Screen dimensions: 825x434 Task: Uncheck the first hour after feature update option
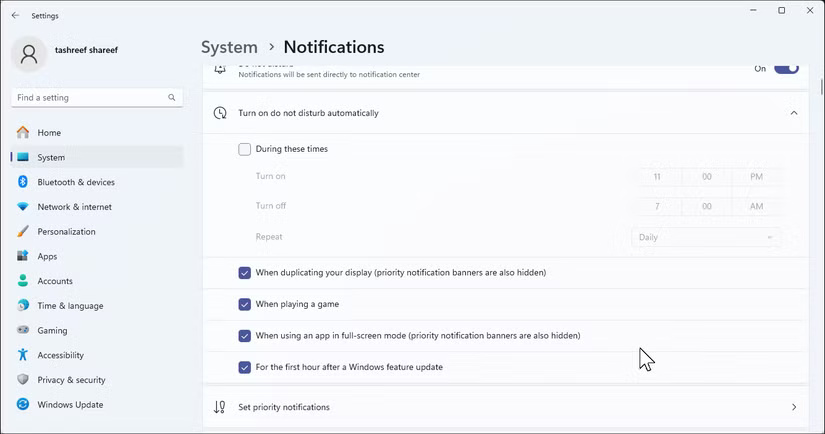245,367
